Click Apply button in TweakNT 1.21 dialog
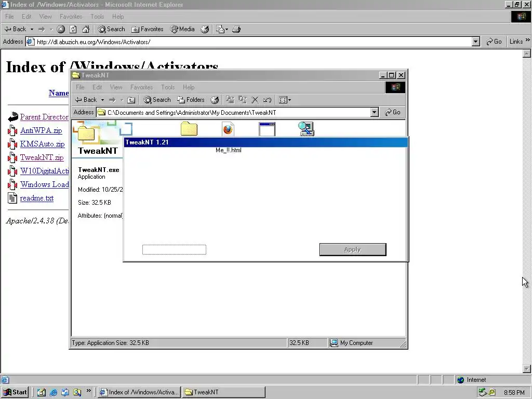 (353, 249)
